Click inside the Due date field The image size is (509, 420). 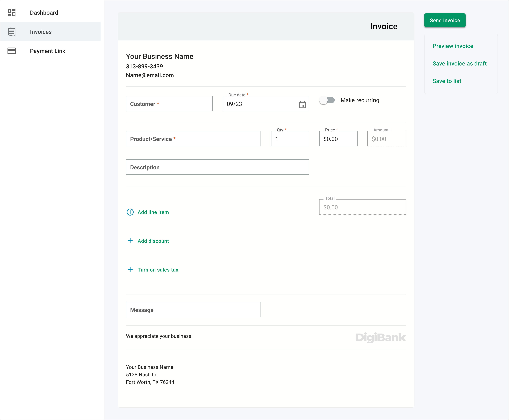coord(259,104)
